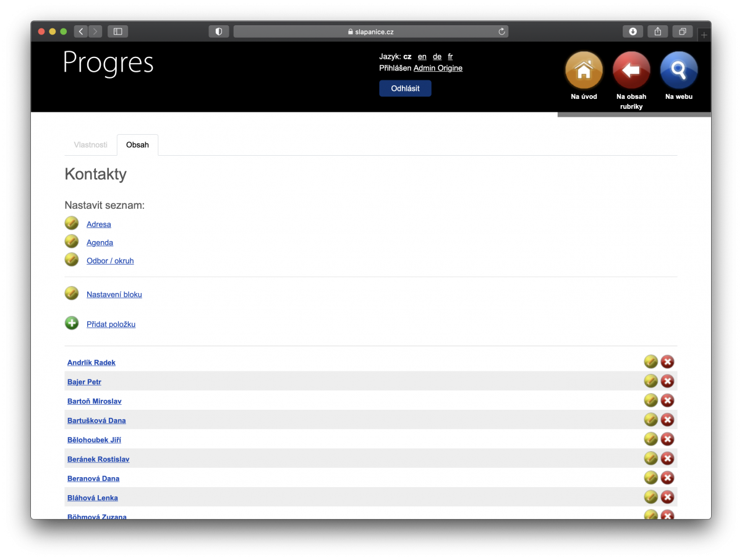Click the red Na obsah rubriky arrow icon
742x560 pixels.
tap(631, 70)
